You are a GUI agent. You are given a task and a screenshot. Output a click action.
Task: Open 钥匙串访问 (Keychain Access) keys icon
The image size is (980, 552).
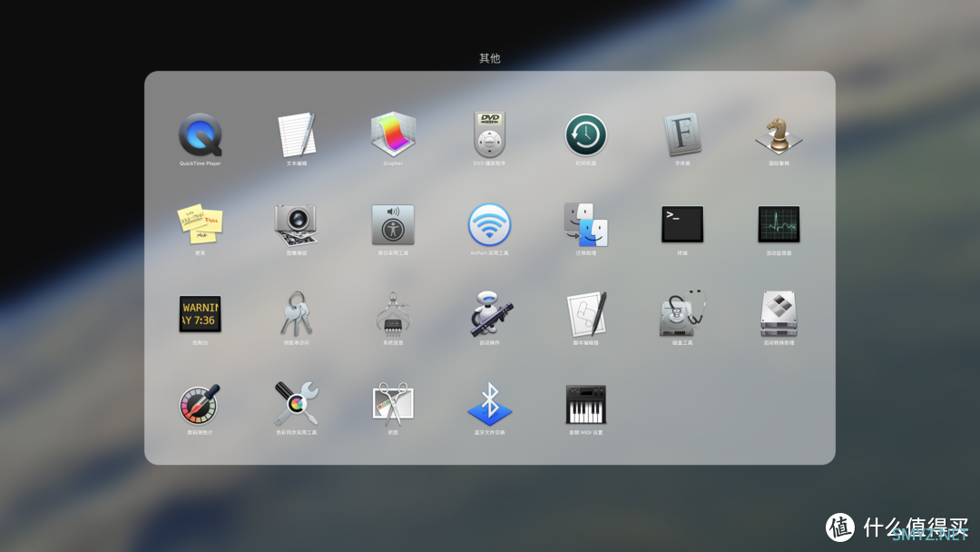297,314
